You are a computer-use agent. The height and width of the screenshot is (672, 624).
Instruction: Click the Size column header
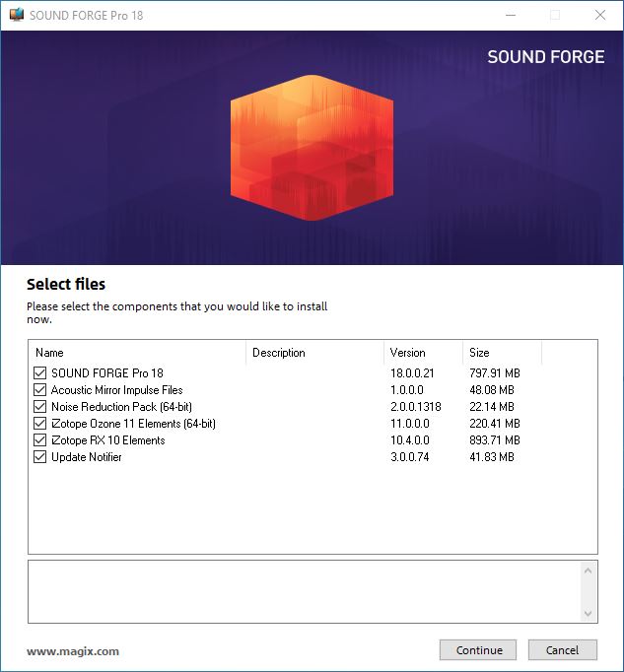pos(502,353)
